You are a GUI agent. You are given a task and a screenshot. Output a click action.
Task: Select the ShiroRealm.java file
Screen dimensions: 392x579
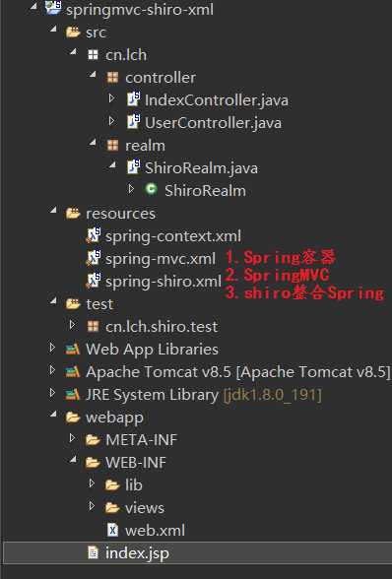point(201,168)
